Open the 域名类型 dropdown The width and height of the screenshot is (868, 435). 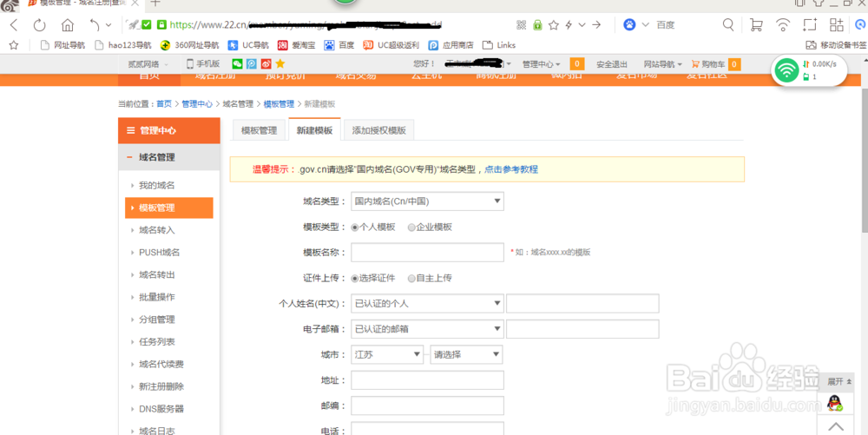tap(427, 201)
